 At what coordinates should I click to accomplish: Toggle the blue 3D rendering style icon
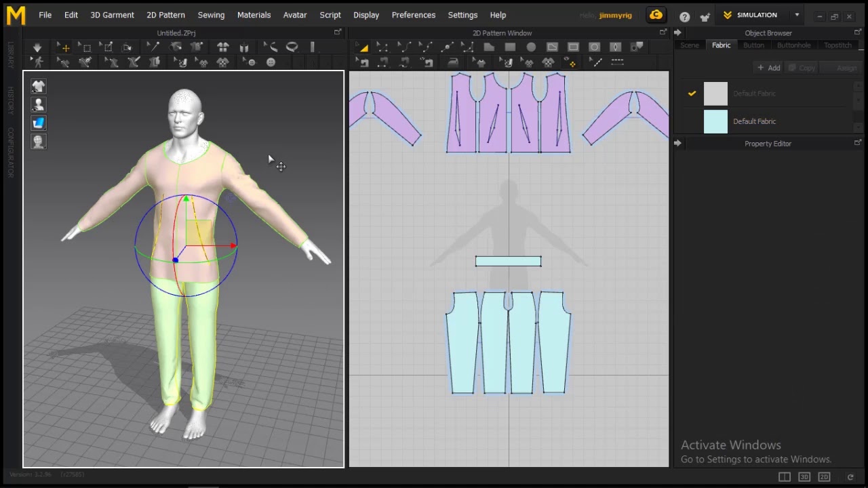coord(38,123)
